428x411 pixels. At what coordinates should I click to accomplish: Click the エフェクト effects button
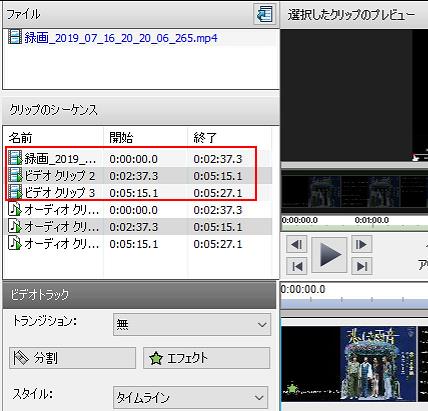206,358
